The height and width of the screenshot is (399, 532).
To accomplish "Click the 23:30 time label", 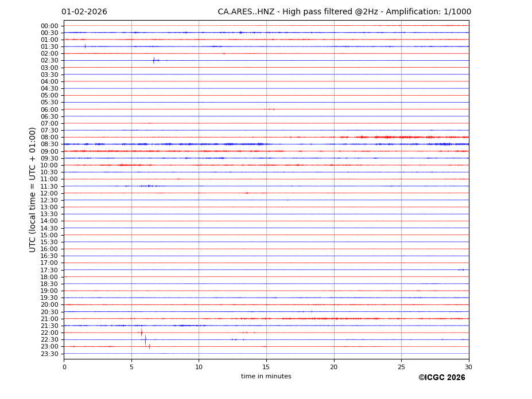I will point(49,354).
